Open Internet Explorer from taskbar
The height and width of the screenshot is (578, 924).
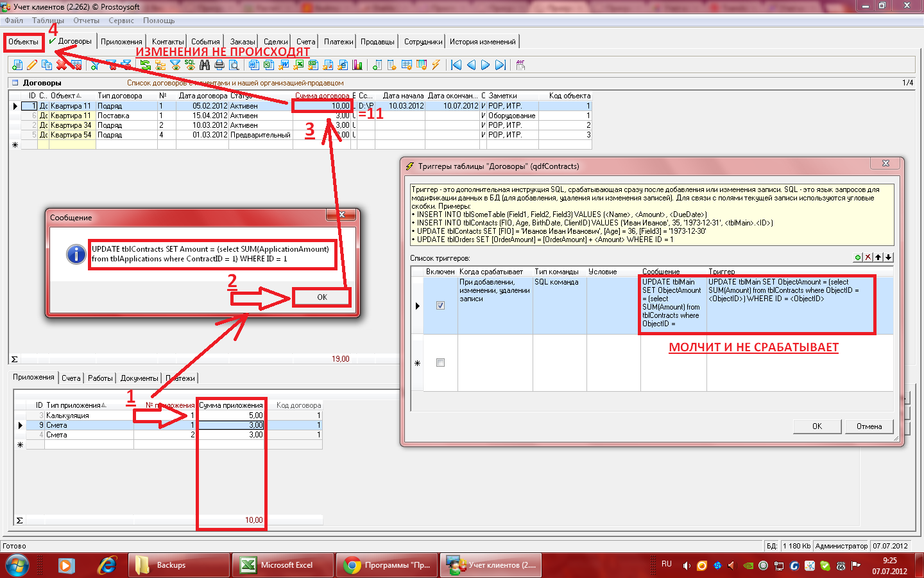point(107,565)
